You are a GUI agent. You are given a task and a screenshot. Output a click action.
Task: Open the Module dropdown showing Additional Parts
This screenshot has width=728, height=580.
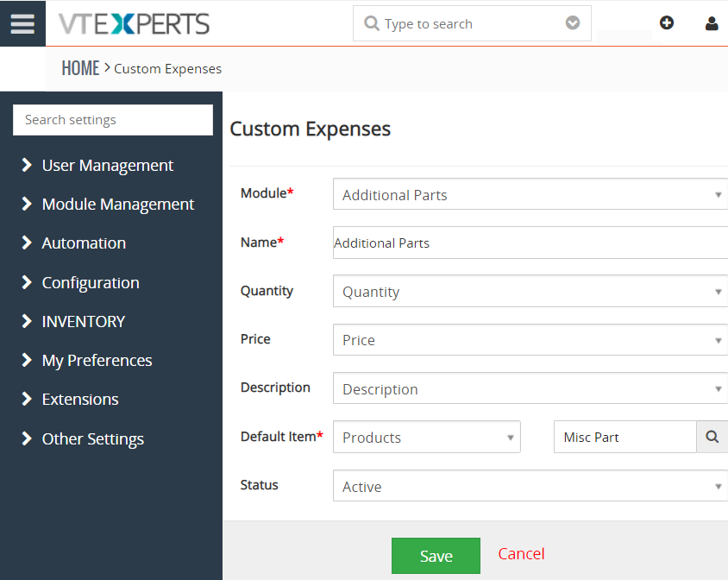tap(530, 194)
